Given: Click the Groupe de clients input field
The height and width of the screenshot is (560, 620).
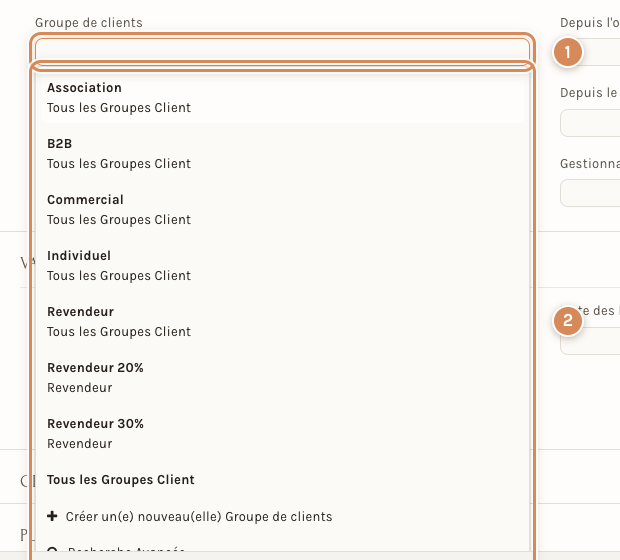Looking at the screenshot, I should coord(282,50).
